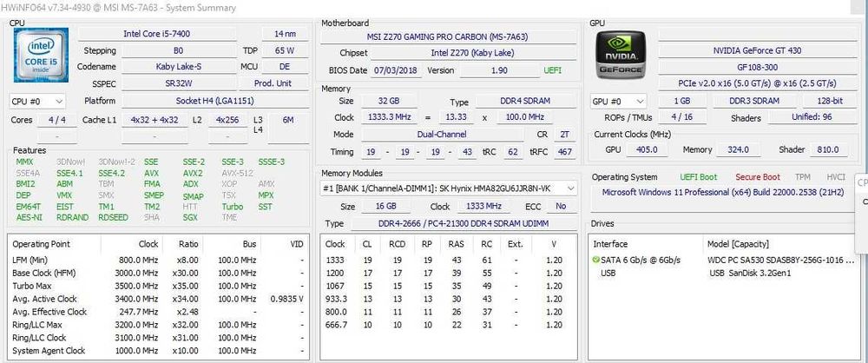Expand the memory module selection dropdown

point(449,188)
